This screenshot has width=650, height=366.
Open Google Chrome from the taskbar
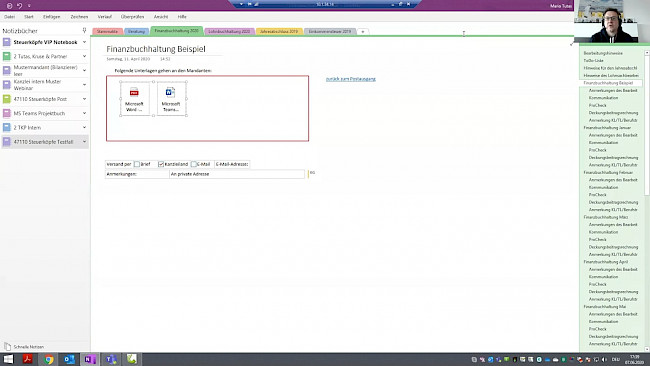(49, 359)
